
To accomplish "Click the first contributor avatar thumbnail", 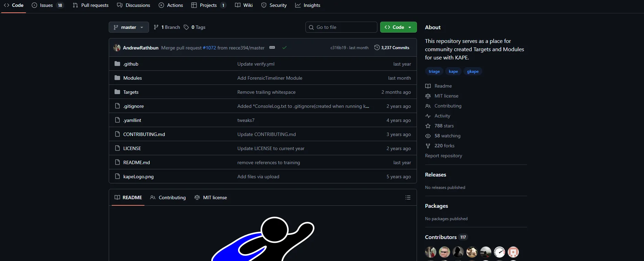I will [431, 252].
